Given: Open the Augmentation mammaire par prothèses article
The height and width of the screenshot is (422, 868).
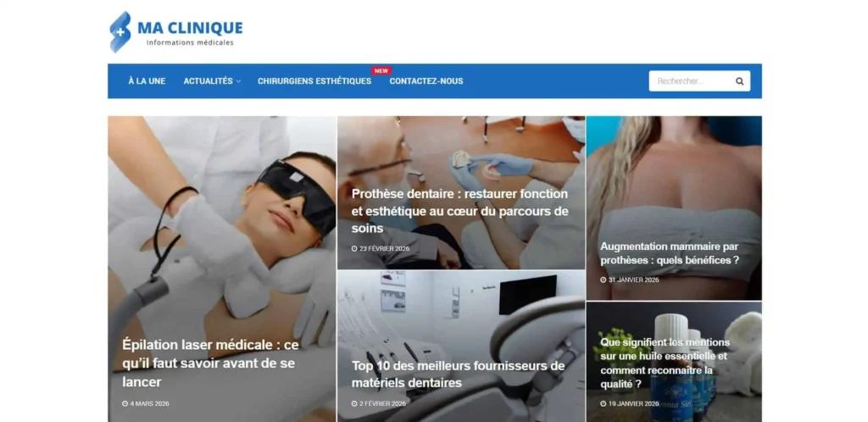Looking at the screenshot, I should pyautogui.click(x=670, y=253).
